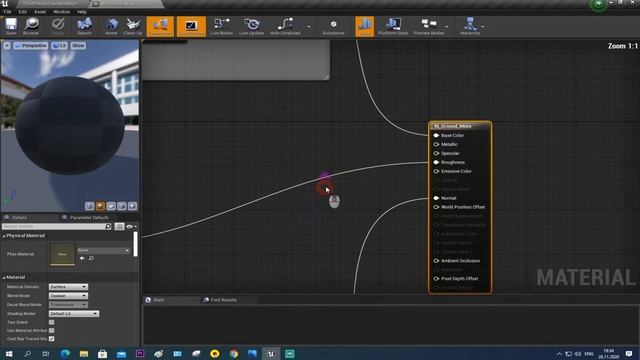Set preview mesh to cube

[122, 206]
